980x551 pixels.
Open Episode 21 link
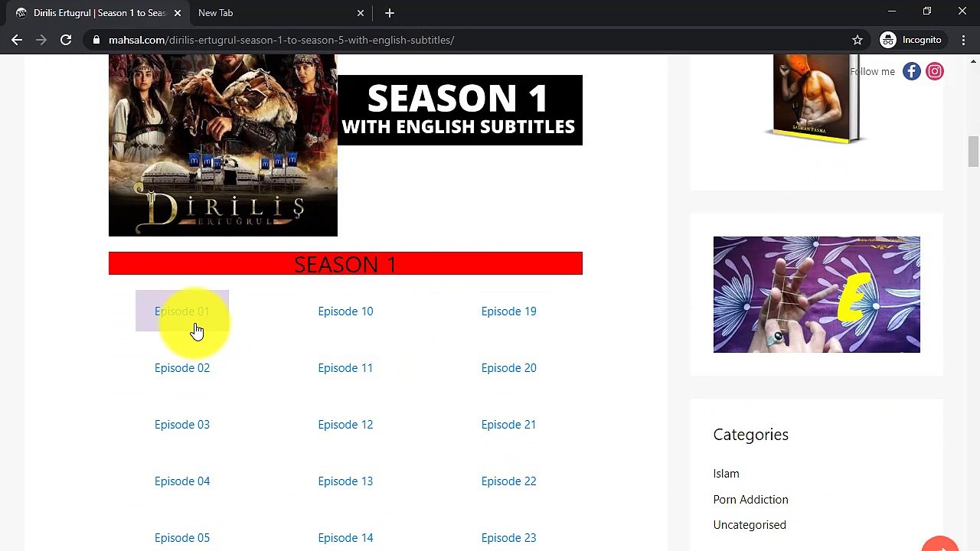click(509, 425)
